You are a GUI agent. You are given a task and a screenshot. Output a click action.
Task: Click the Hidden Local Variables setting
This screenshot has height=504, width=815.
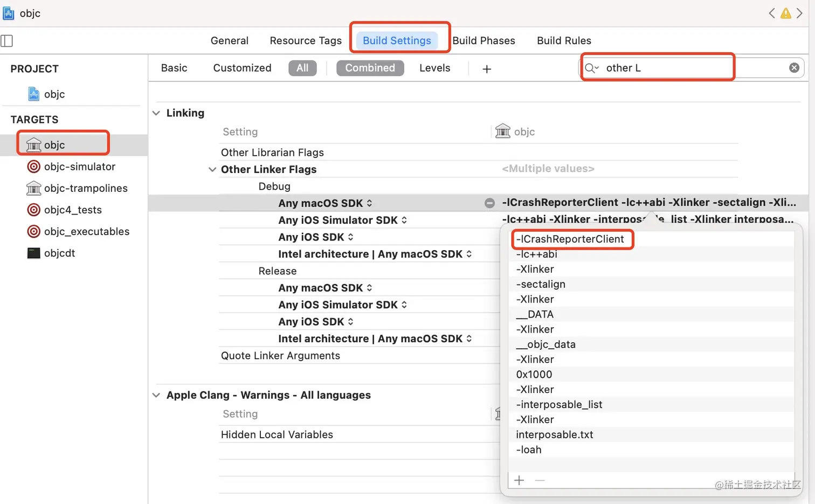[x=277, y=434]
